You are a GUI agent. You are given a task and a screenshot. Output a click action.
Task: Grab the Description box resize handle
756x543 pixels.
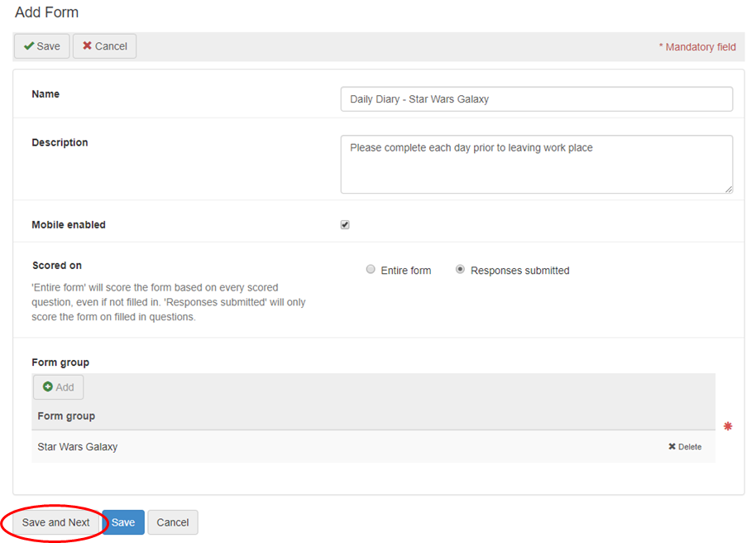pos(729,190)
